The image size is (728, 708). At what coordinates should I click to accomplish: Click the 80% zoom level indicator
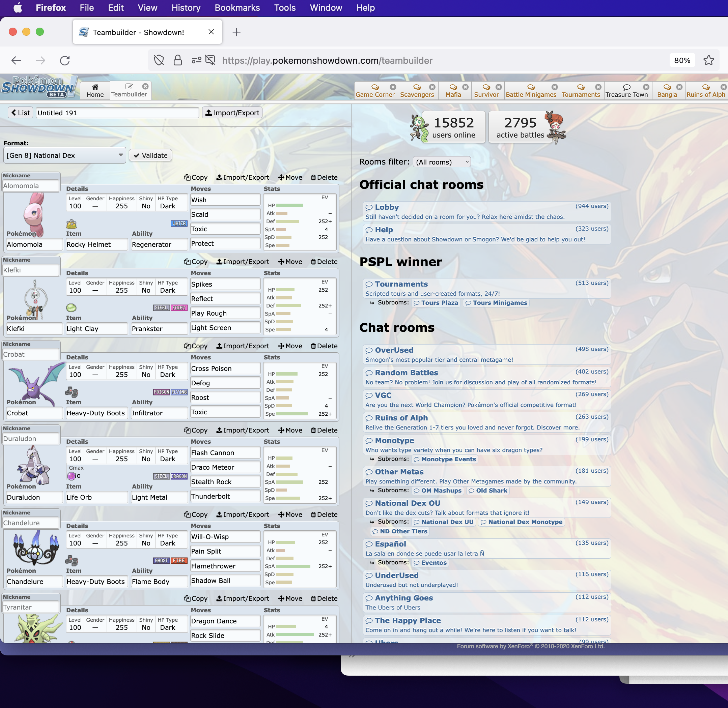click(x=682, y=60)
